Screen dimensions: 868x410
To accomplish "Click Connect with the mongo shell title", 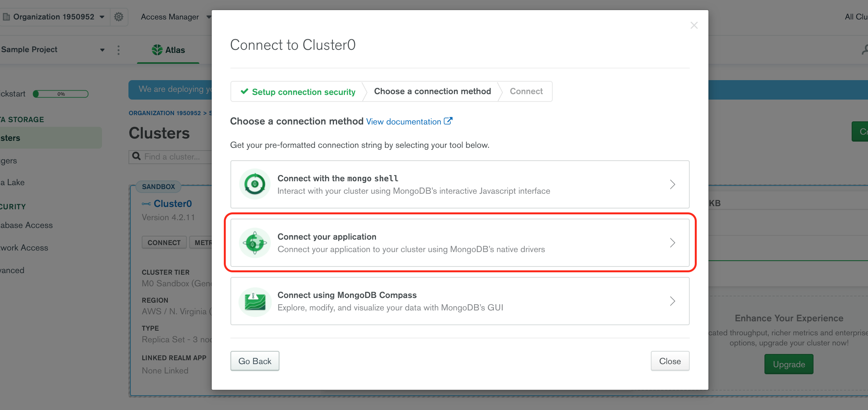I will 338,178.
